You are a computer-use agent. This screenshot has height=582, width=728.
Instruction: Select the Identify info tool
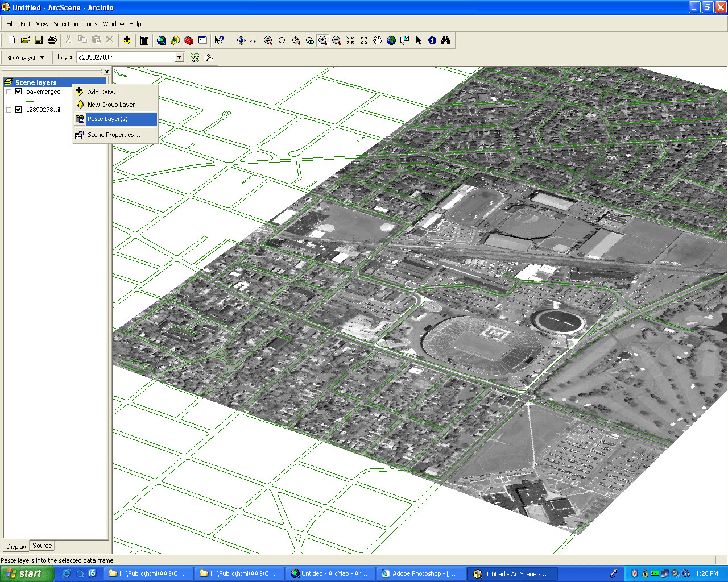point(432,40)
